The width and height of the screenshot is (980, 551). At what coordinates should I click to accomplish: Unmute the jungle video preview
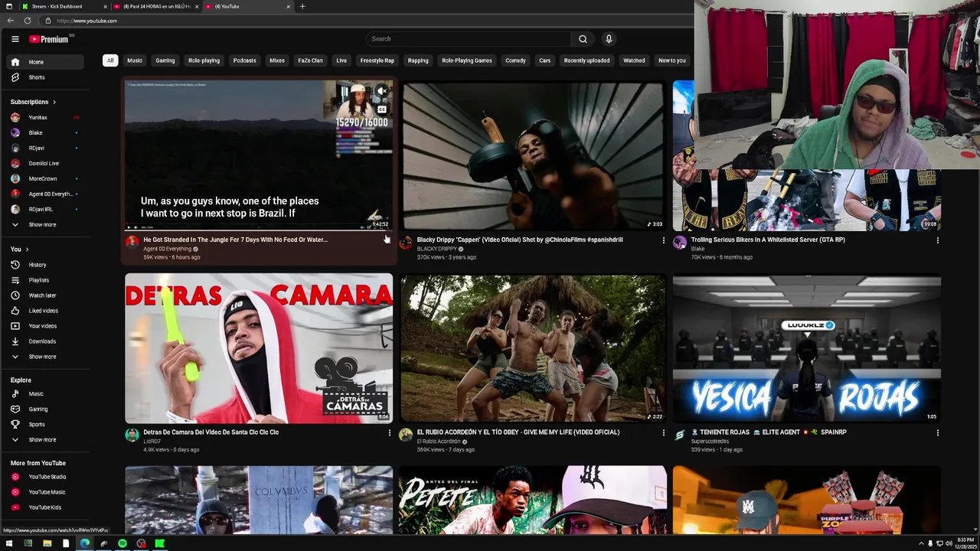(382, 92)
